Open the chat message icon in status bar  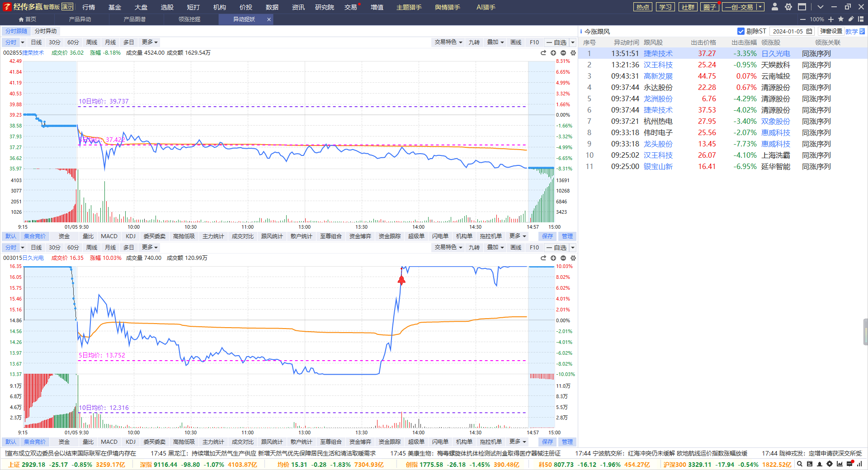(x=849, y=464)
